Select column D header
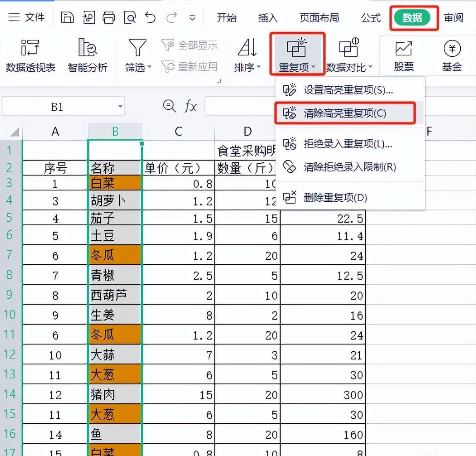The image size is (476, 456). [x=248, y=132]
